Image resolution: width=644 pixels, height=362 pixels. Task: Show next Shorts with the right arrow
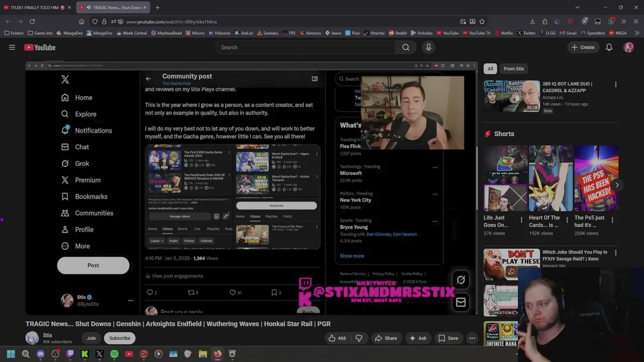[x=617, y=185]
